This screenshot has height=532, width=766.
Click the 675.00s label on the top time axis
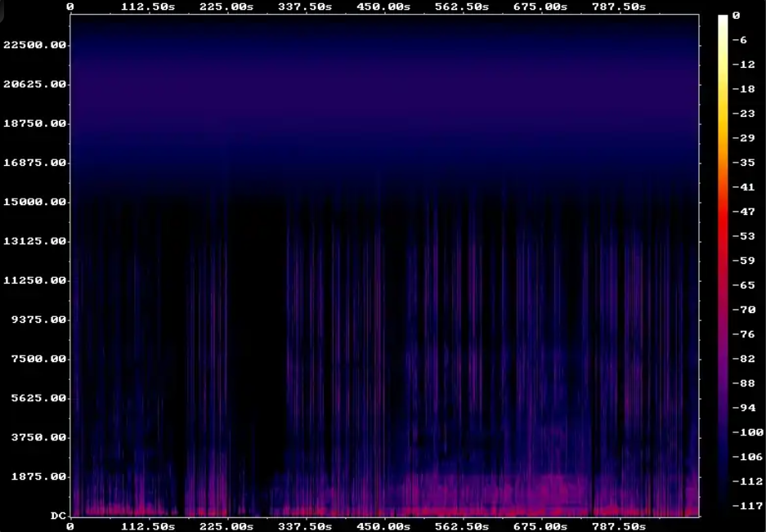pos(540,7)
